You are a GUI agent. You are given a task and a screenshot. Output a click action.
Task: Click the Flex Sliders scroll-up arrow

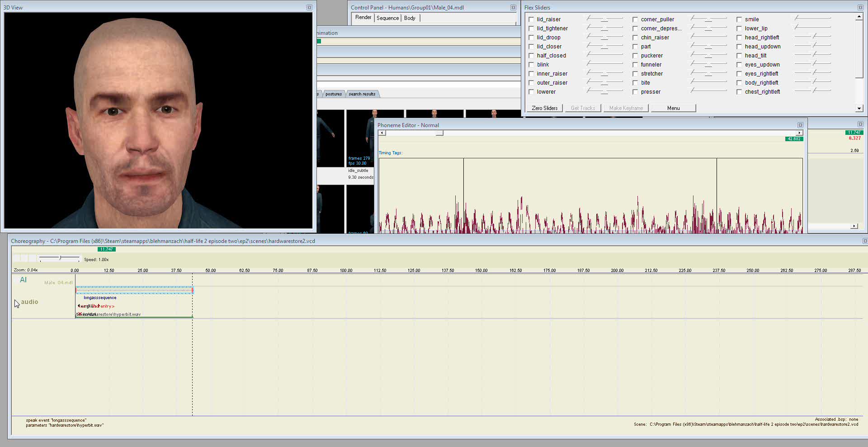click(x=859, y=17)
